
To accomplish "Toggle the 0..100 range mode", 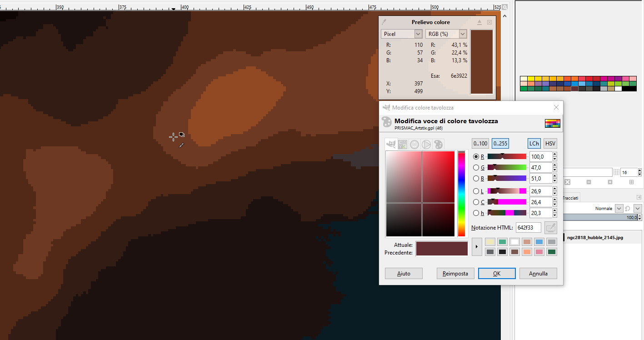I will coord(480,143).
